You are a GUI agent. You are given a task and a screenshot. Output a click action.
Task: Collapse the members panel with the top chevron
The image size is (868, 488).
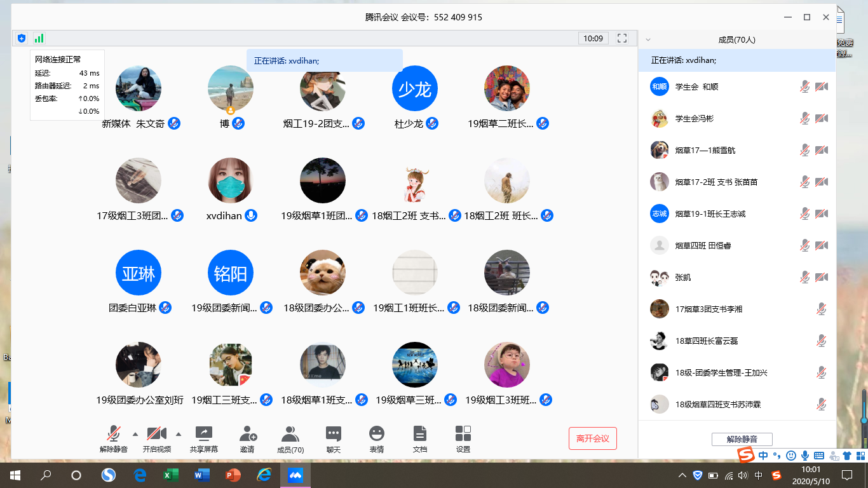pos(647,39)
